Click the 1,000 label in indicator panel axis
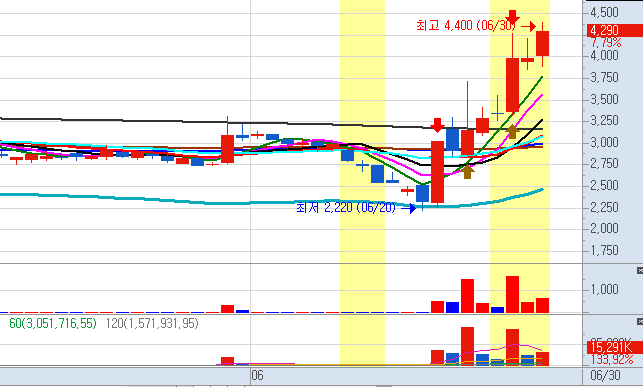 coord(604,289)
